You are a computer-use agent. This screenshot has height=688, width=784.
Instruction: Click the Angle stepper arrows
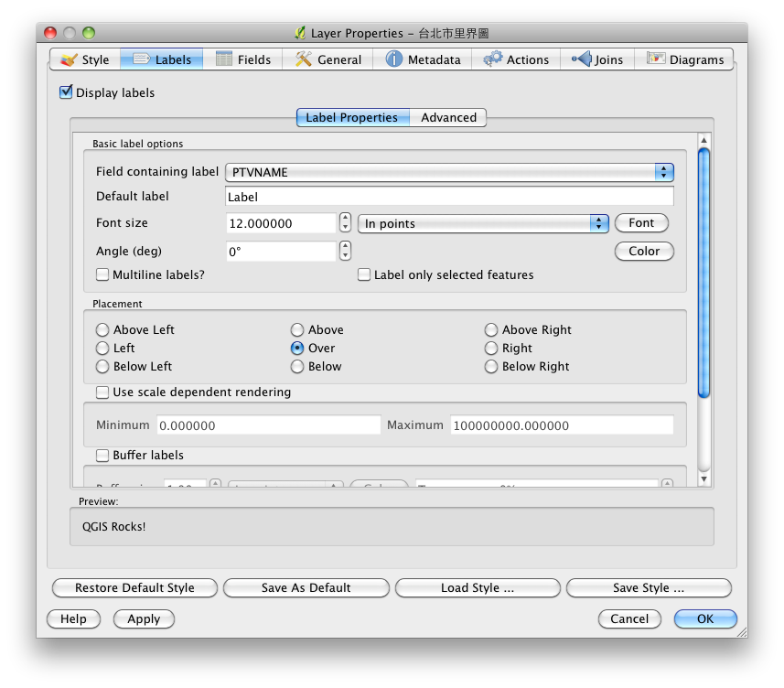[x=345, y=251]
